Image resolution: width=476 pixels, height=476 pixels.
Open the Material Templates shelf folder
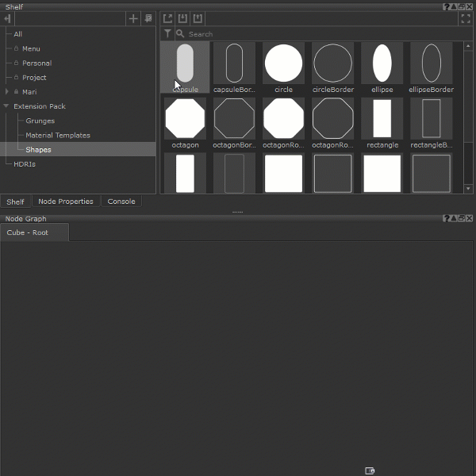click(58, 135)
